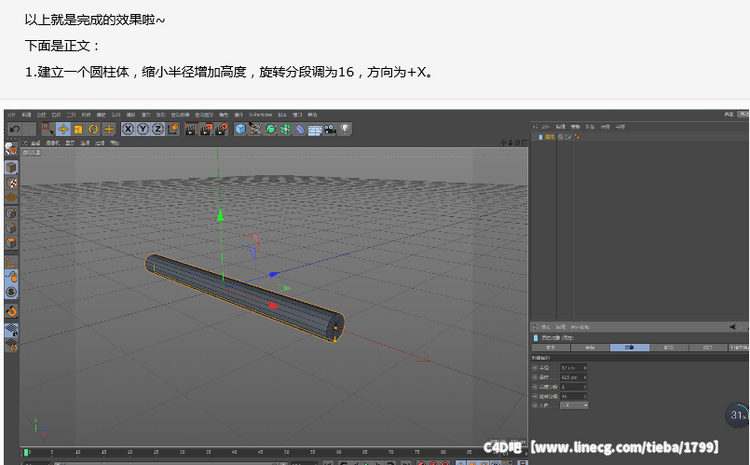Click the Undo arrow icon
Viewport: 750px width, 465px height.
(x=15, y=129)
